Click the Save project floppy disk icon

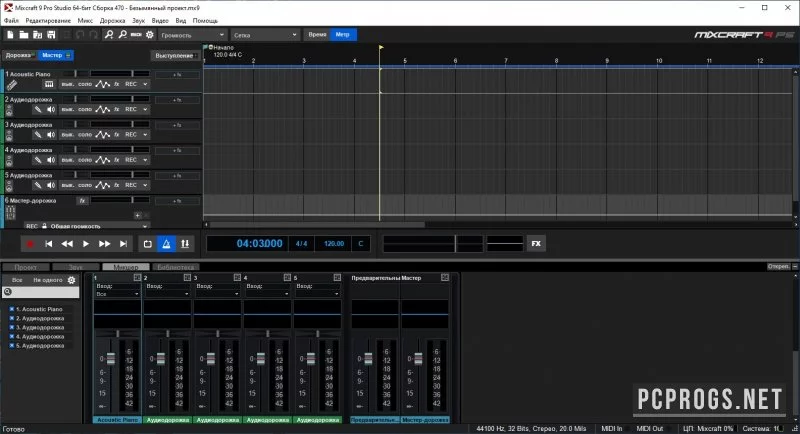pos(51,35)
